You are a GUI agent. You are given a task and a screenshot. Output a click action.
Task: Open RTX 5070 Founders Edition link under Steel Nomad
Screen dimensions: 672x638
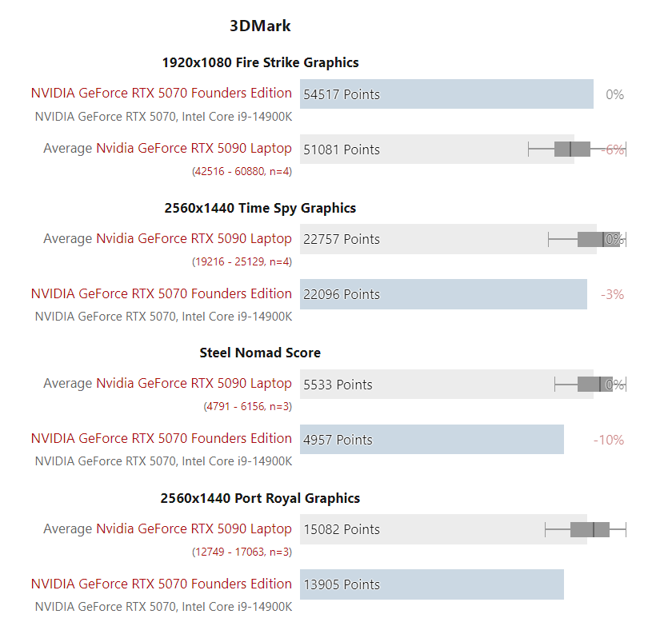[x=161, y=438]
